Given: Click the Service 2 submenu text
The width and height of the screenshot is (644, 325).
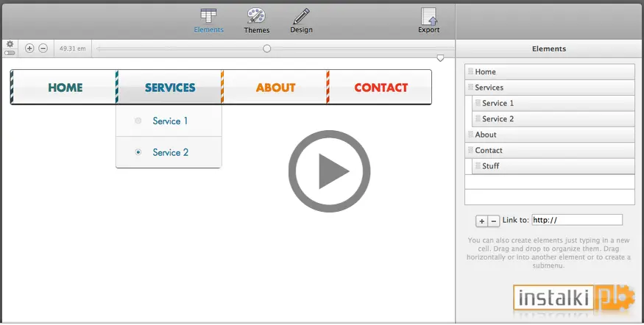Looking at the screenshot, I should coord(171,152).
